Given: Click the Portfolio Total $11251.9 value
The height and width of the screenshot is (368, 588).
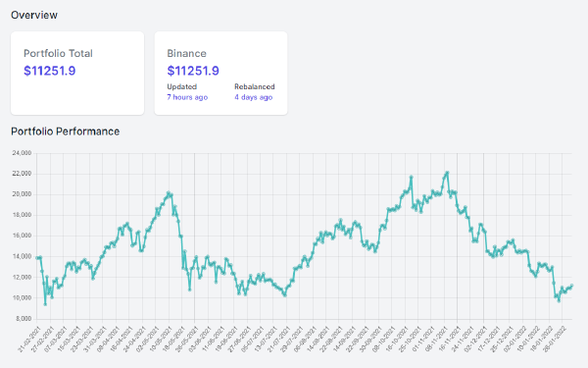Looking at the screenshot, I should 50,71.
